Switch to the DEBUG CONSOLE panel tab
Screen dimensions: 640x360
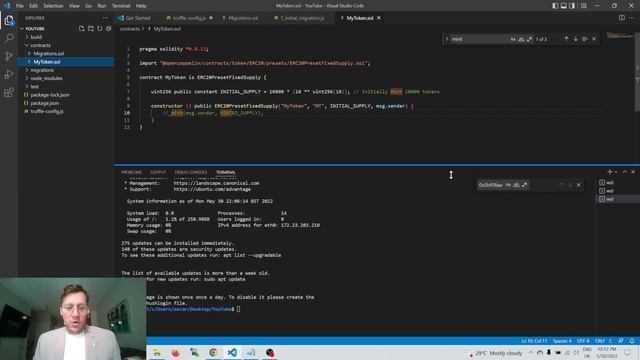pos(191,172)
